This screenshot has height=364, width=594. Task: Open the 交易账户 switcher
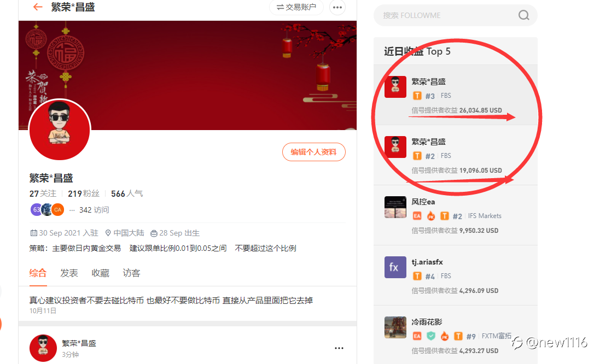coord(296,7)
